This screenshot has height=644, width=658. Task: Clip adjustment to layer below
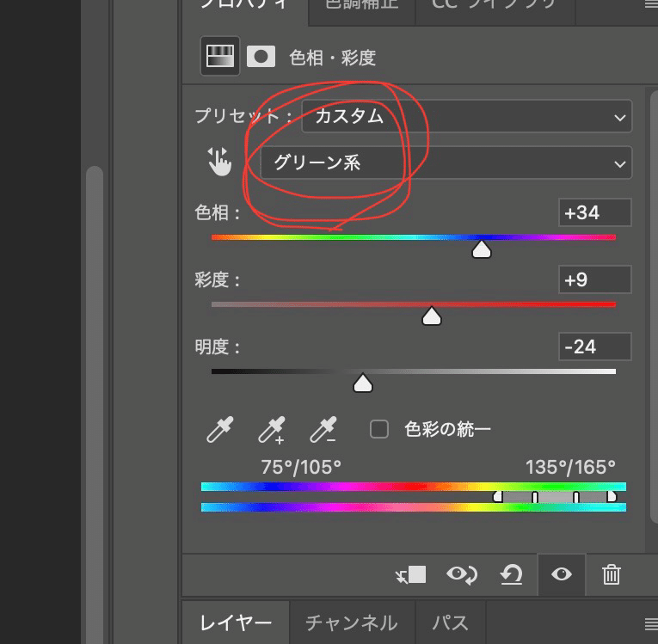411,574
